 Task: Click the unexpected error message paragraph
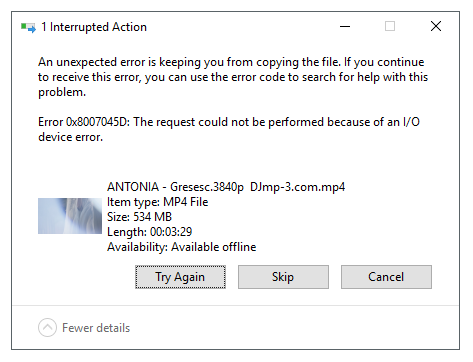coord(233,77)
